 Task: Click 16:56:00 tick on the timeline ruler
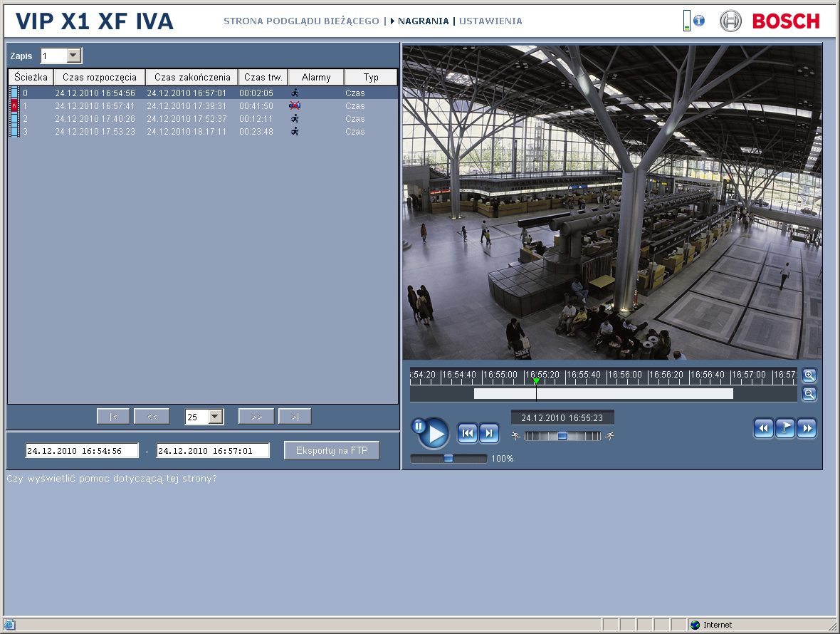[x=624, y=375]
